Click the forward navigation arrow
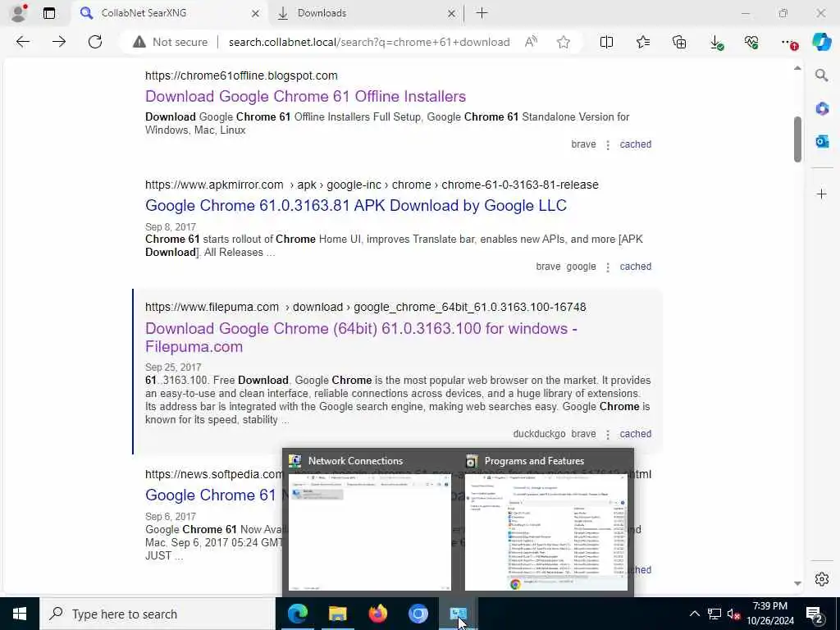This screenshot has width=840, height=630. [x=59, y=42]
